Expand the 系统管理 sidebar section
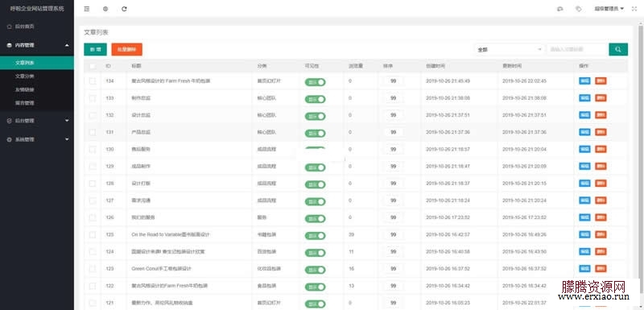The width and height of the screenshot is (644, 310). point(37,139)
